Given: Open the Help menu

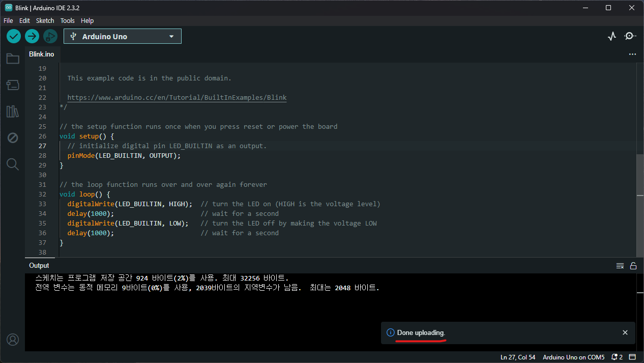Looking at the screenshot, I should point(87,21).
